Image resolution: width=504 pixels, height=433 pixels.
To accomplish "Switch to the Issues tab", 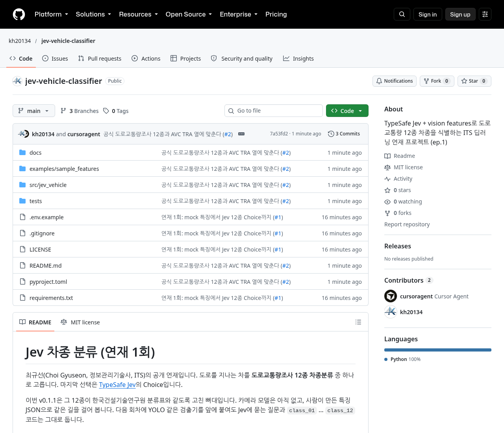I will click(x=55, y=58).
